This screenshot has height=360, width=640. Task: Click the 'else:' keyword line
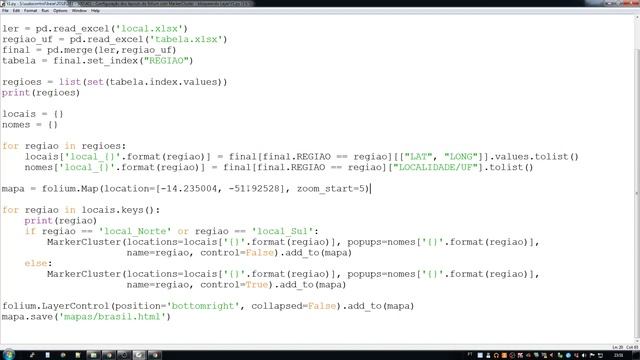[38, 263]
